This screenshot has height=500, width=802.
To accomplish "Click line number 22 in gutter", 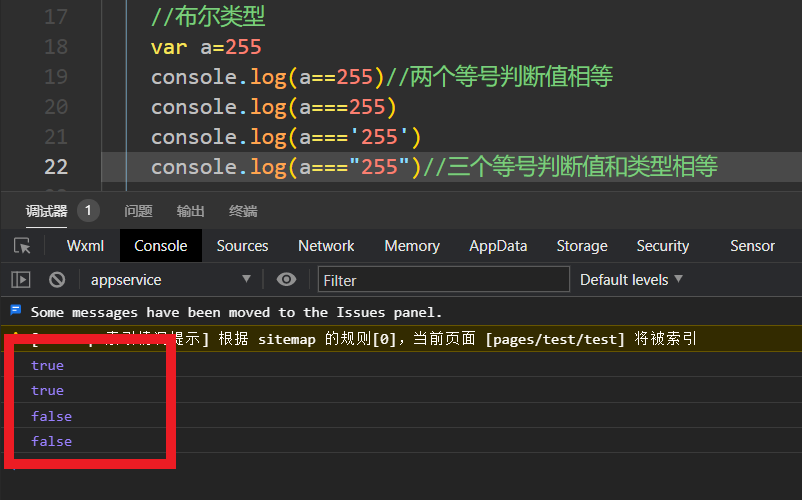I will (56, 167).
